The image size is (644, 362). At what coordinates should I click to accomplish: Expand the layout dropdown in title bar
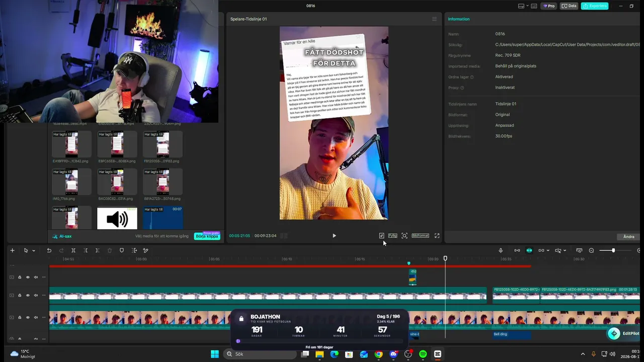(x=527, y=6)
